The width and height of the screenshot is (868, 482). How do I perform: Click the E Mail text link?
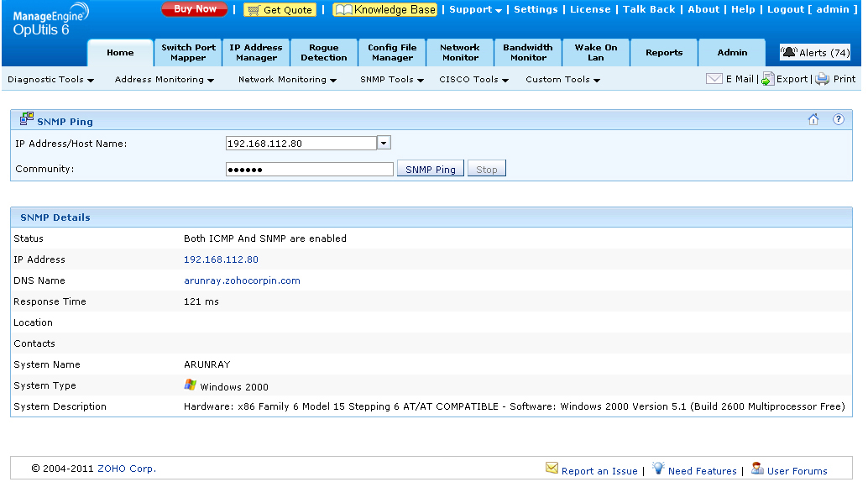click(740, 79)
